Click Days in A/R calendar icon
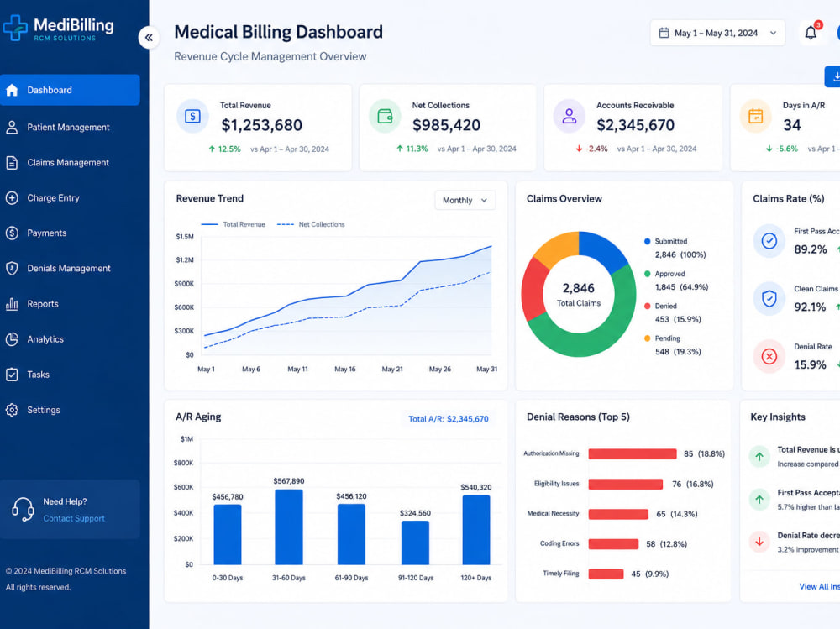The height and width of the screenshot is (629, 840). pyautogui.click(x=755, y=116)
